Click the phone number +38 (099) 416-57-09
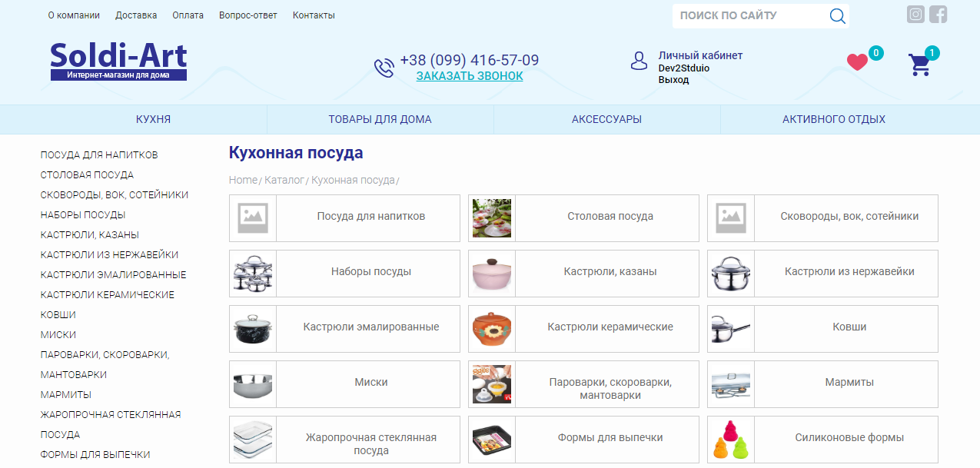Image resolution: width=980 pixels, height=468 pixels. tap(470, 60)
